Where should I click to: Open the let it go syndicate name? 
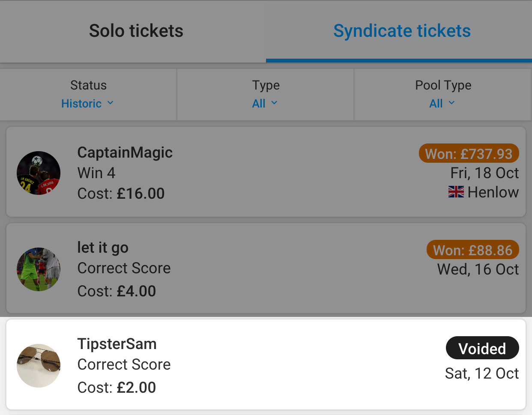(x=103, y=248)
